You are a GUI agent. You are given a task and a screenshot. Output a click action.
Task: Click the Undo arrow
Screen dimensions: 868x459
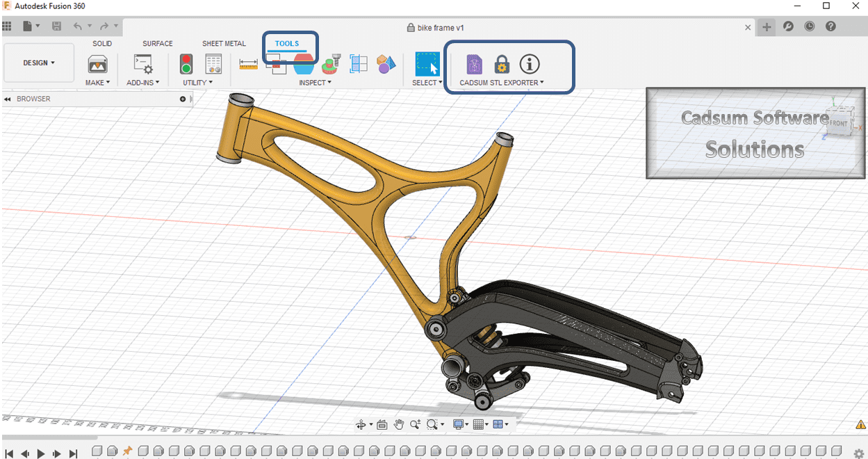tap(77, 25)
